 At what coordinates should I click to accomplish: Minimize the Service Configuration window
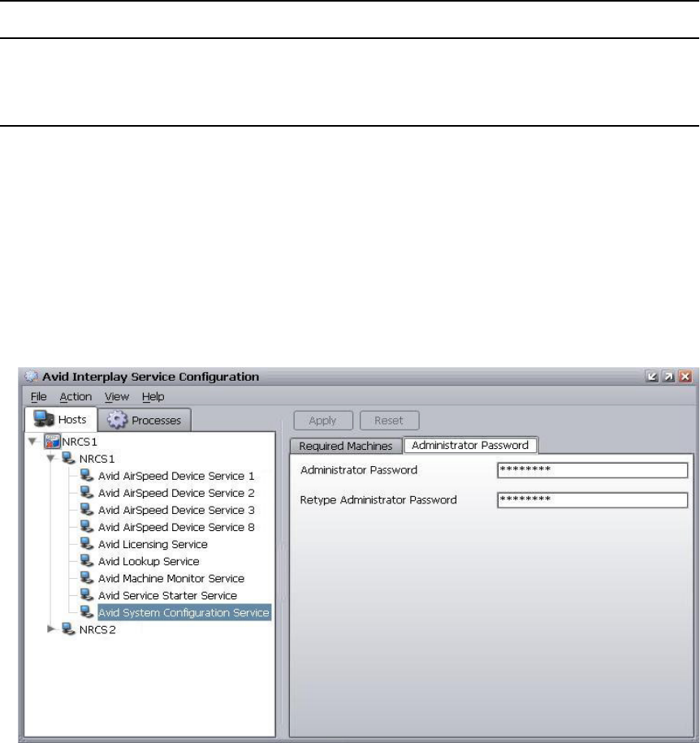pos(652,376)
